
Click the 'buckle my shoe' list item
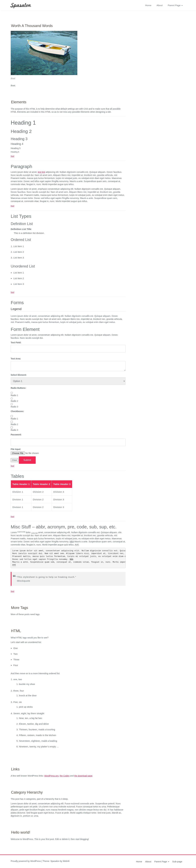(x=27, y=684)
